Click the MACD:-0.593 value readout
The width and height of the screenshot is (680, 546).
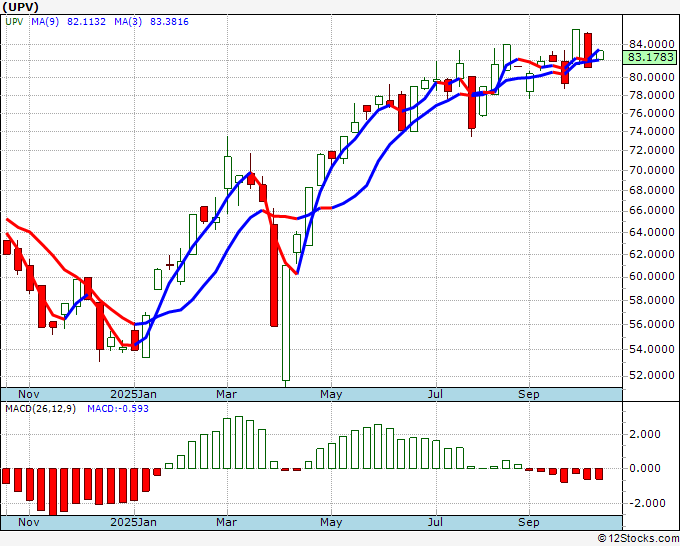tap(118, 409)
